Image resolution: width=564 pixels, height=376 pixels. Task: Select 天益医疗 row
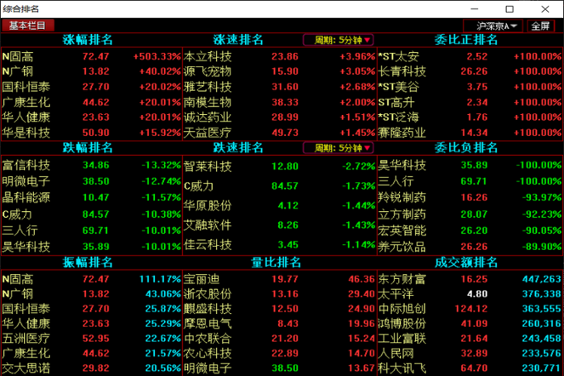click(x=279, y=133)
